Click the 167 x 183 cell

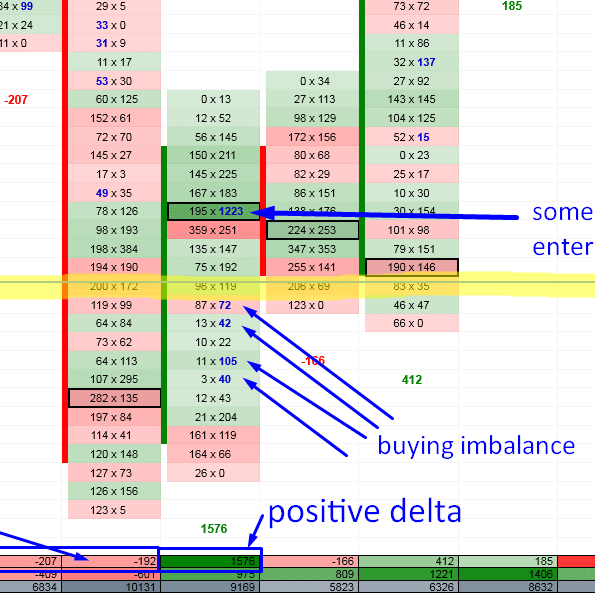[213, 193]
